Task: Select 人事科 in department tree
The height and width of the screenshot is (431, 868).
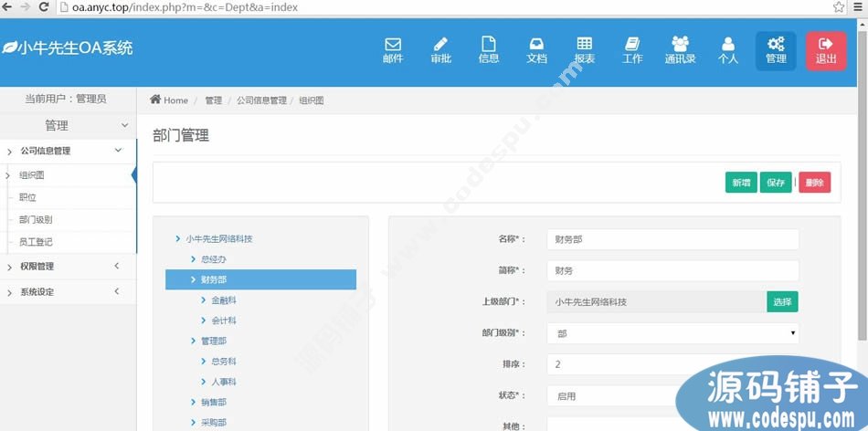Action: (x=224, y=382)
